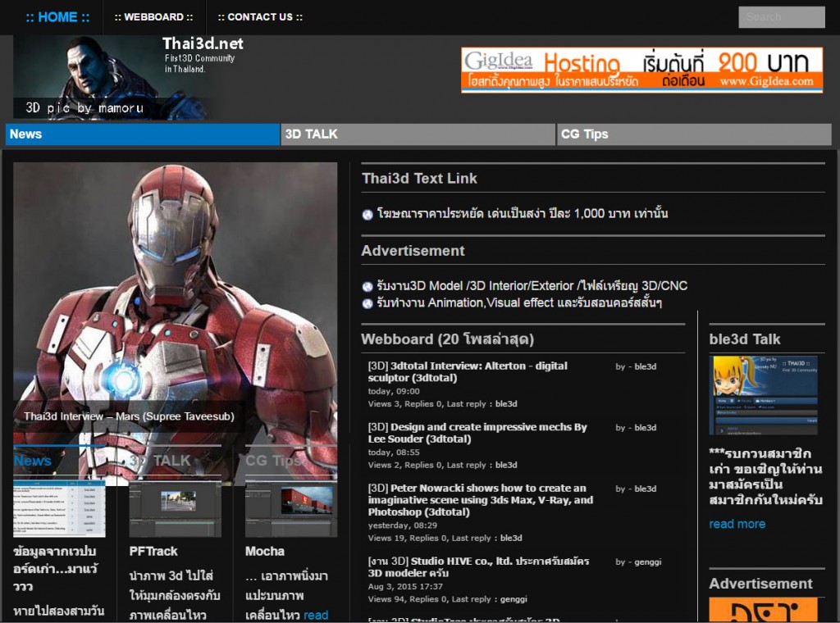Open the 1,000 บาท text link ad
This screenshot has width=840, height=623.
tap(523, 214)
